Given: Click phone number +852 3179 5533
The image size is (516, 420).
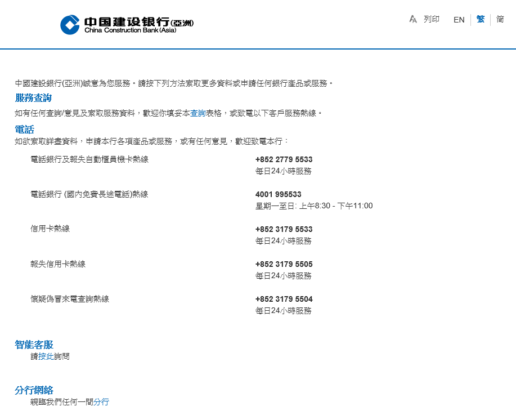Looking at the screenshot, I should 284,229.
